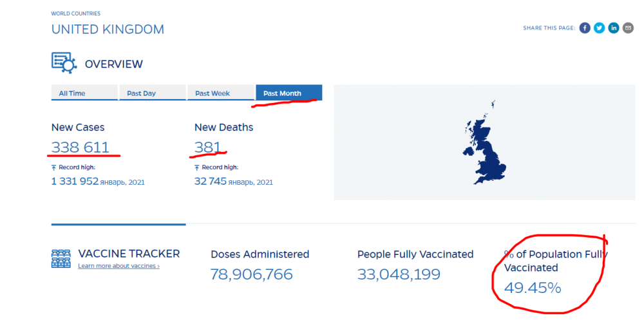Share page via email icon
644x329 pixels.
click(x=628, y=28)
